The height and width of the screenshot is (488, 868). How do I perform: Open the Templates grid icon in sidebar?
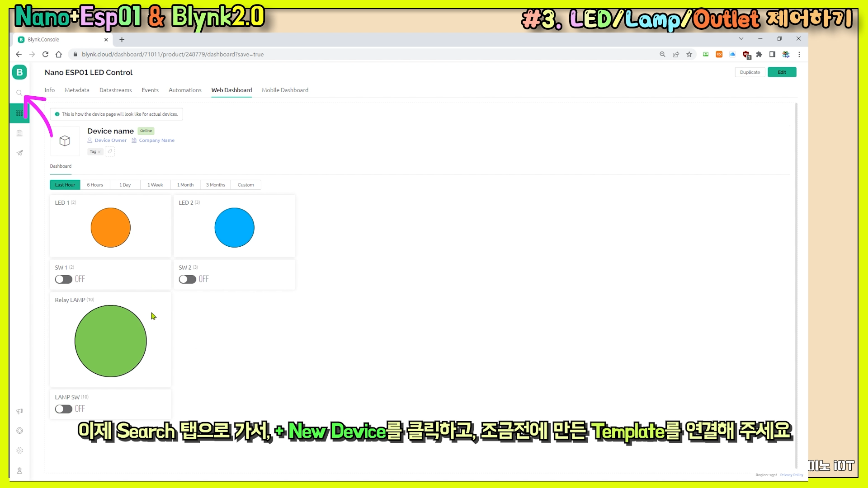(19, 113)
